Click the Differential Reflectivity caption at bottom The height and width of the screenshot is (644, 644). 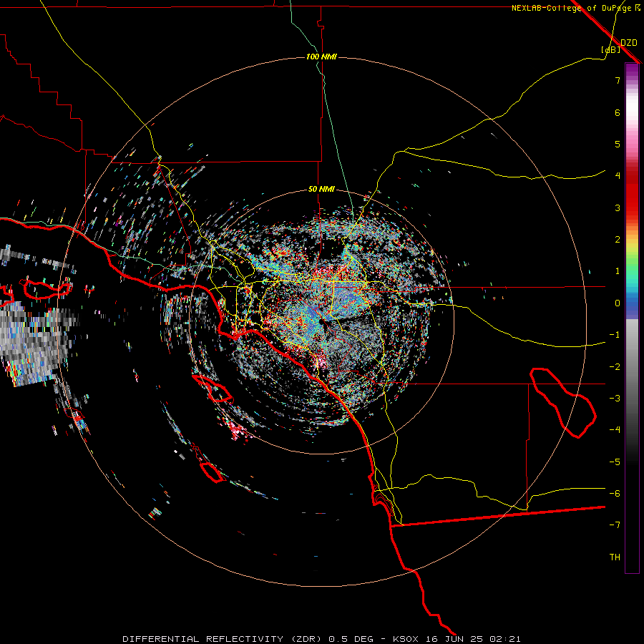pyautogui.click(x=321, y=639)
